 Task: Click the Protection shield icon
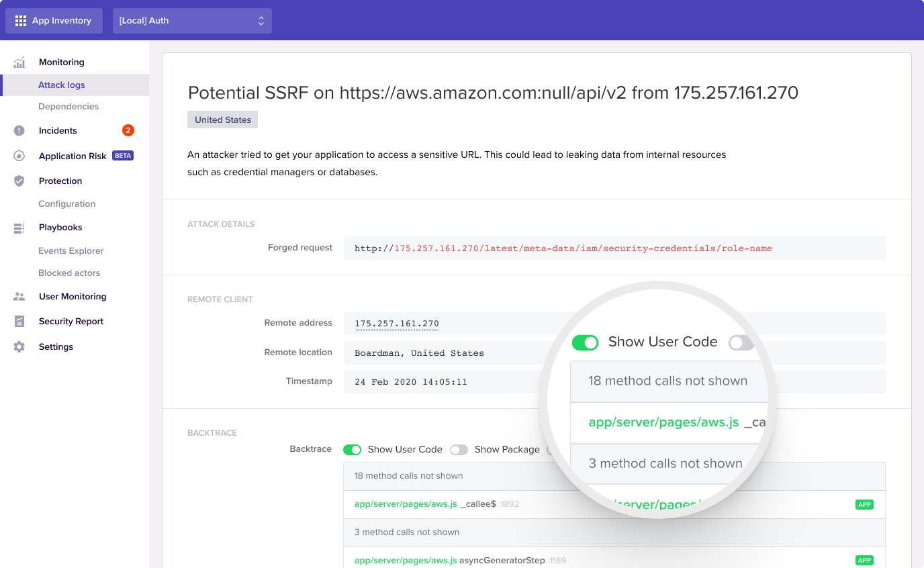click(x=19, y=181)
